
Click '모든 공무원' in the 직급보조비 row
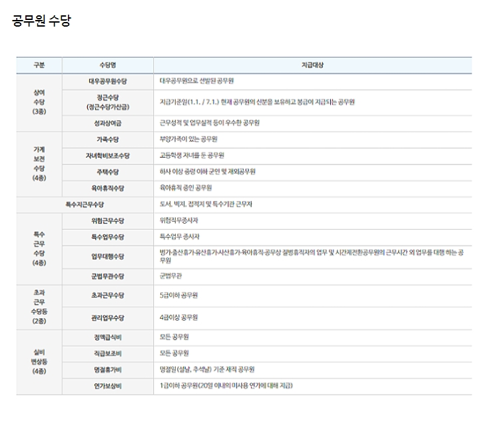point(174,353)
